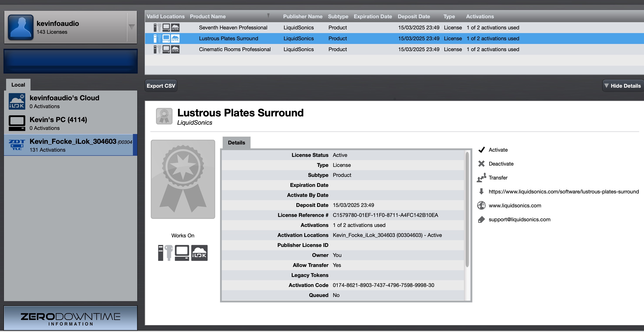Click the large license ribbon thumbnail
The image size is (644, 332).
(x=183, y=179)
